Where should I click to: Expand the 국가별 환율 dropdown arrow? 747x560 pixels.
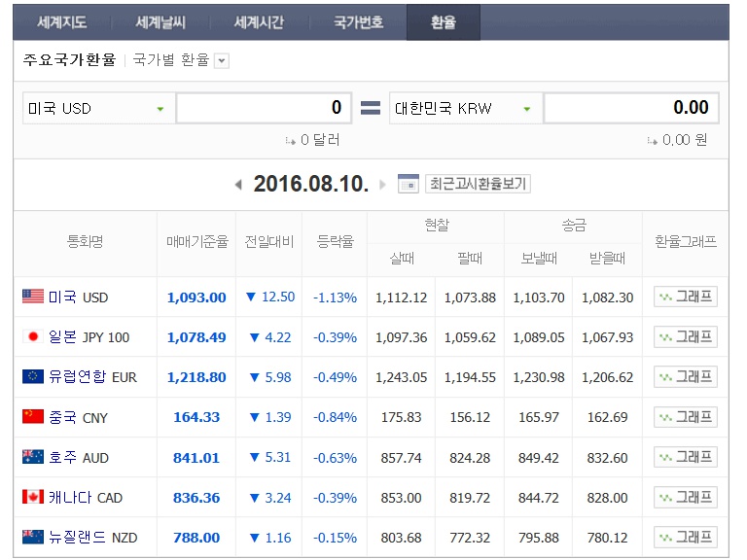(222, 61)
